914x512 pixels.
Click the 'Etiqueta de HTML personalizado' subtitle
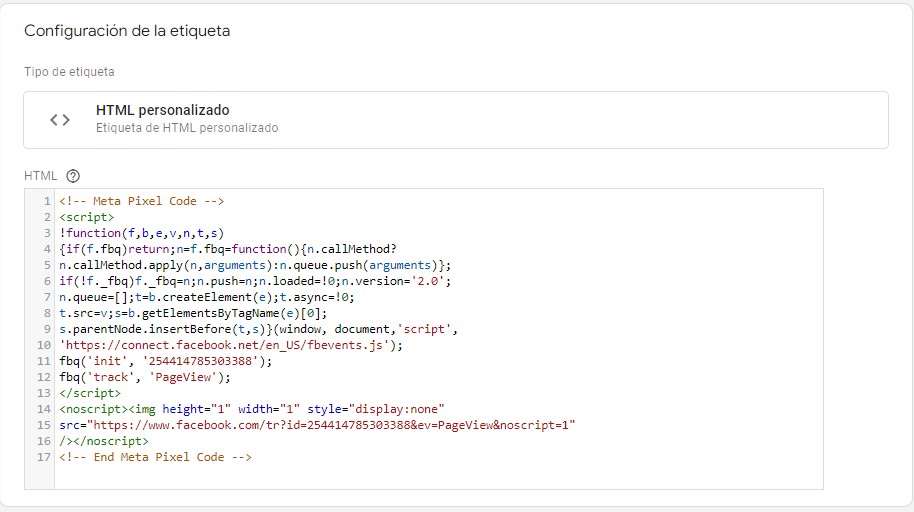click(187, 128)
